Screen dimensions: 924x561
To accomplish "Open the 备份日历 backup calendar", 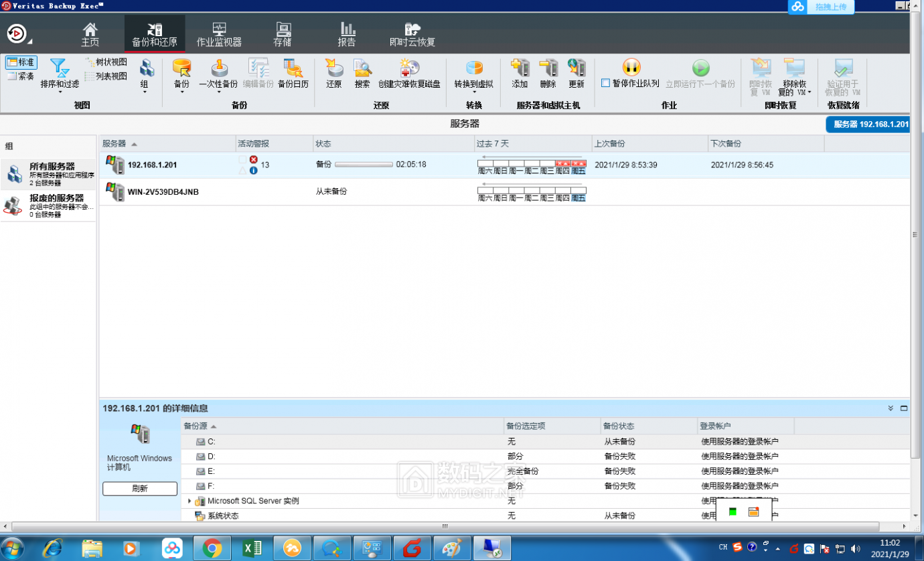I will tap(293, 74).
